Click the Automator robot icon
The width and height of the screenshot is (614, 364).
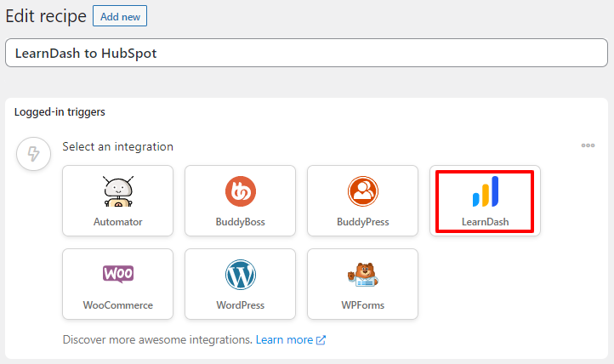(x=118, y=191)
